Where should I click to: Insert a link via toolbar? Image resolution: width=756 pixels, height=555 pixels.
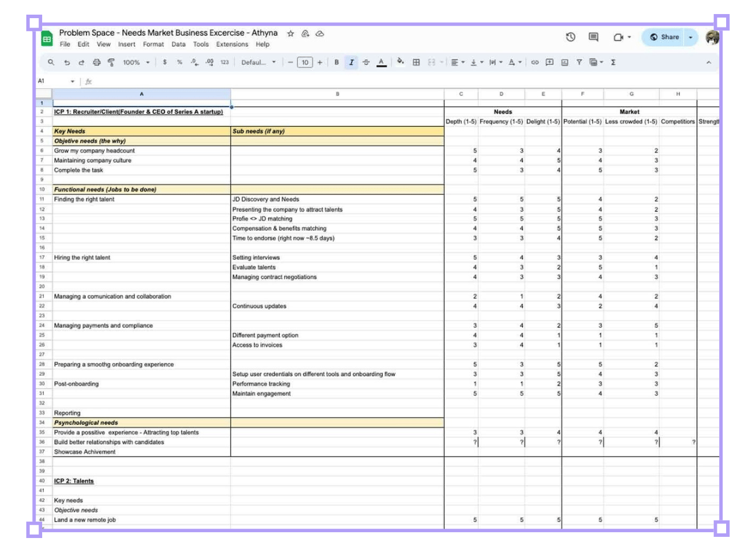coord(535,62)
